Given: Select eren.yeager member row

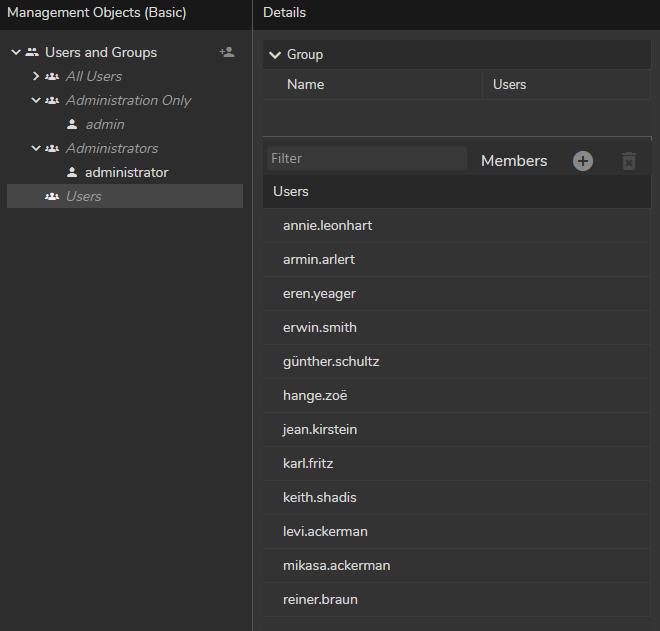Looking at the screenshot, I should [x=319, y=293].
